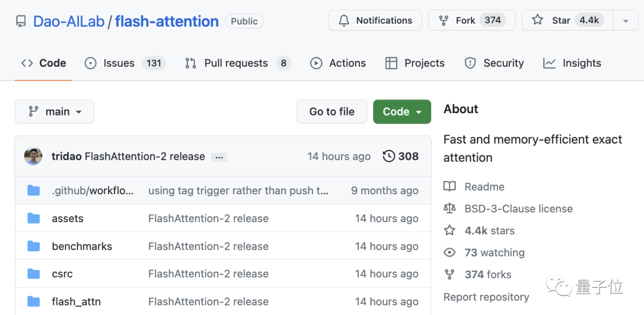Click the Notifications bell icon
Screen dimensions: 644x315
click(344, 20)
